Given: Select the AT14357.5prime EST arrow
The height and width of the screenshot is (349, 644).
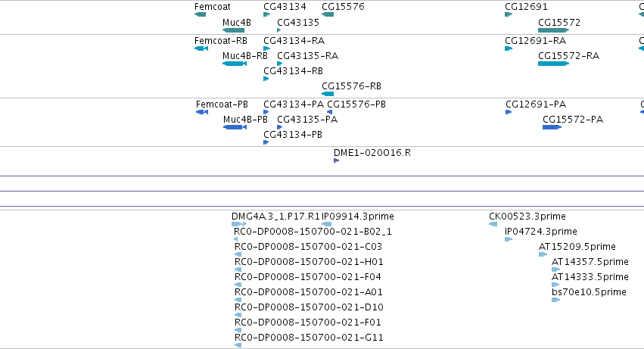Looking at the screenshot, I should pyautogui.click(x=555, y=270).
